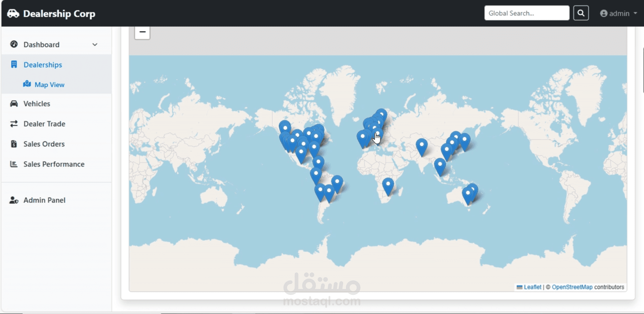
Task: Open the Dashboard menu item
Action: [56, 44]
